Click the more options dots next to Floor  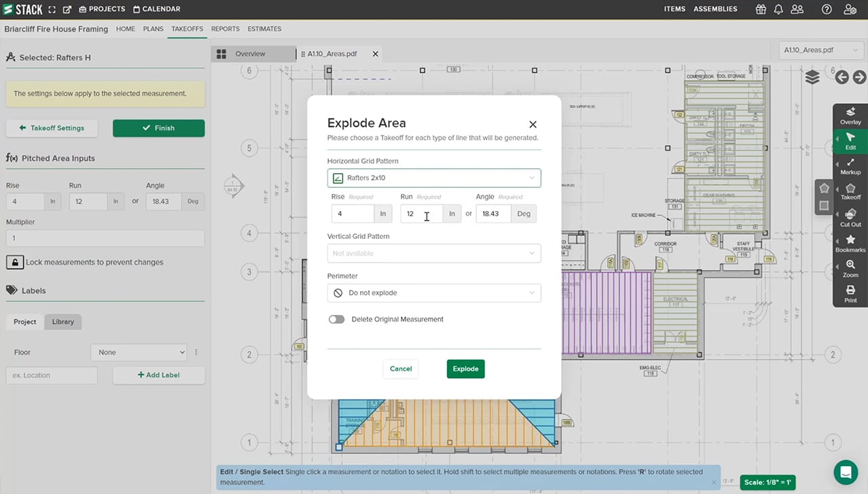[196, 352]
